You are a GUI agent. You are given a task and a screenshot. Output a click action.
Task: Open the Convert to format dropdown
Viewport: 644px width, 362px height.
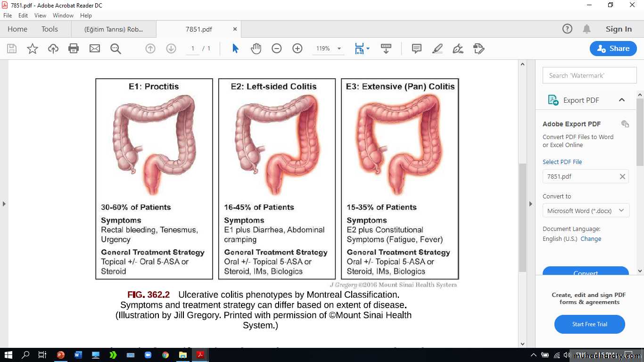click(x=586, y=211)
